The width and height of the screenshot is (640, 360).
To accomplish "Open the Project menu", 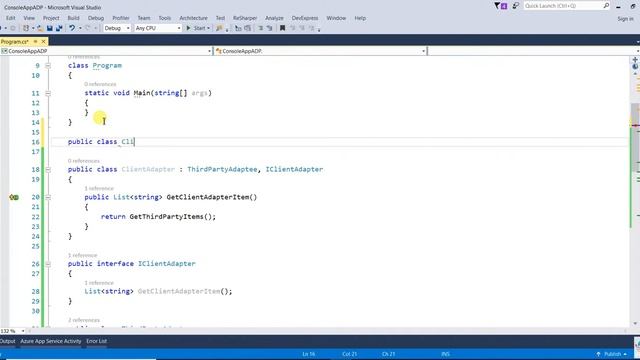I will [51, 18].
